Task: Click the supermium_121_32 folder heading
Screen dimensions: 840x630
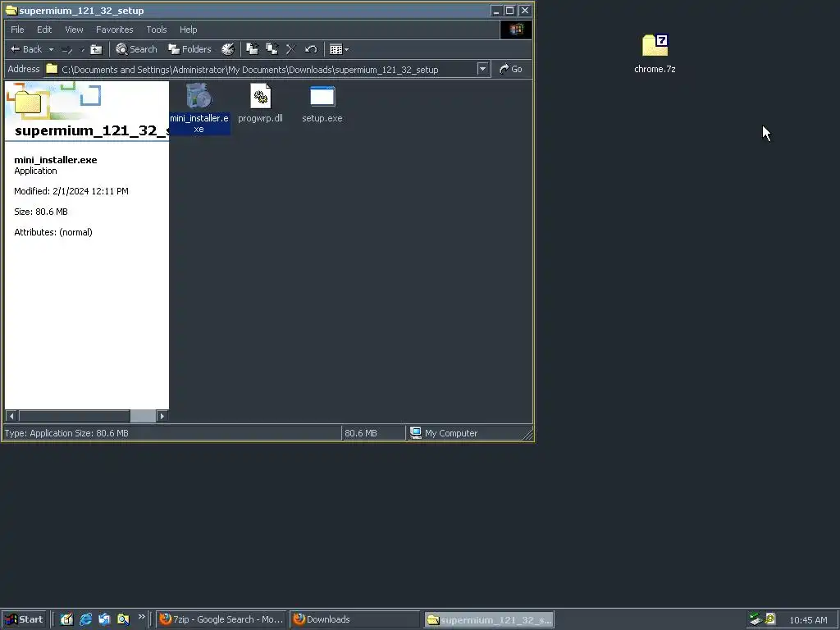Action: tap(91, 130)
